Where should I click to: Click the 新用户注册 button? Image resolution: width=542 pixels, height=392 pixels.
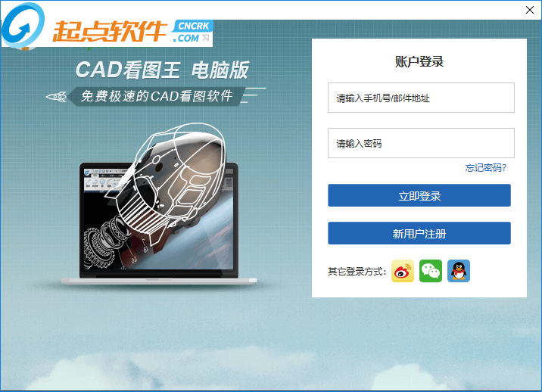(x=419, y=233)
